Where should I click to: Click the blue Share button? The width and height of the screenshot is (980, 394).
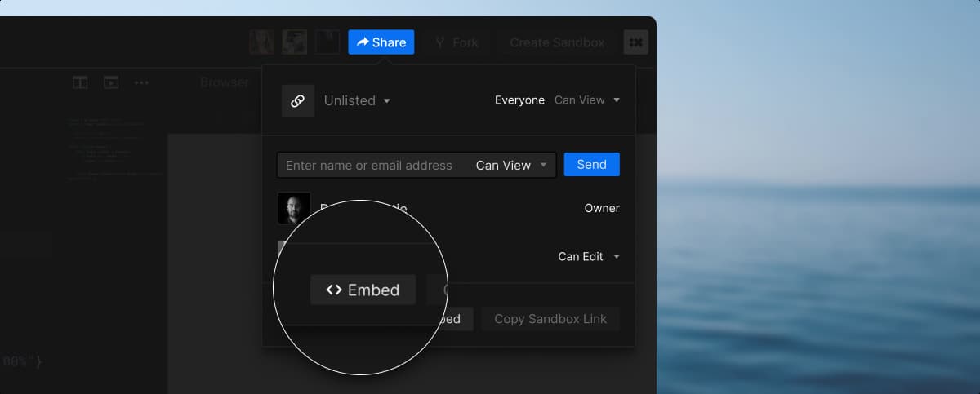click(x=381, y=42)
